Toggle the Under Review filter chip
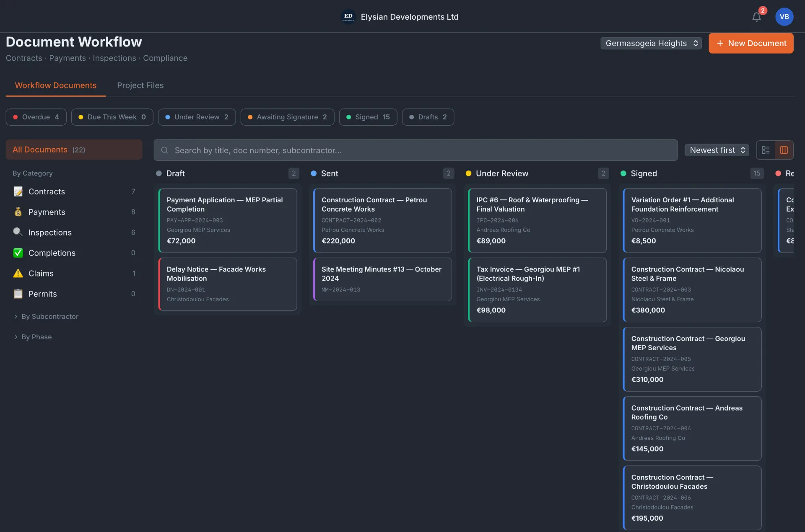 coord(197,117)
